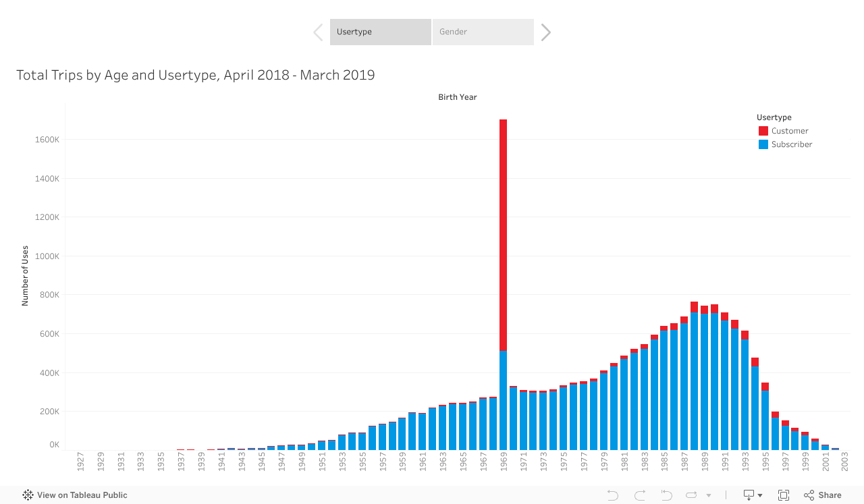
Task: Toggle highlight for Subscriber legend label
Action: [792, 144]
